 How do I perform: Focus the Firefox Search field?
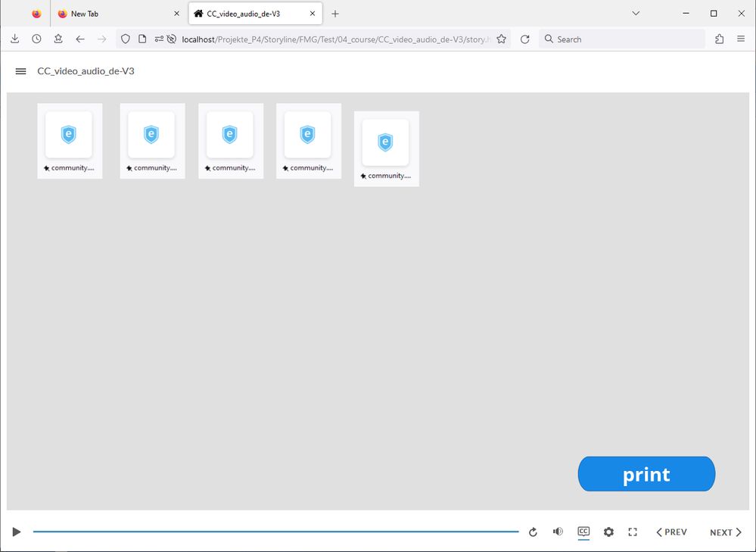click(621, 39)
